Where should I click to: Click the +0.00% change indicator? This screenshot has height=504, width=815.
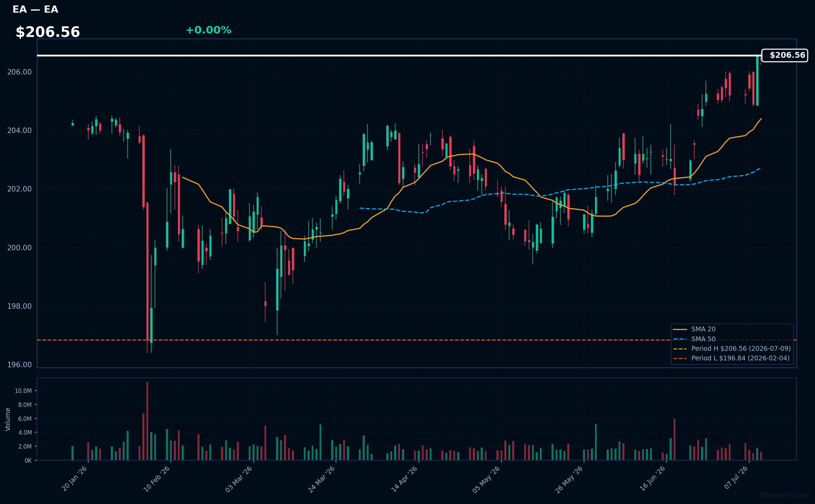(x=208, y=30)
